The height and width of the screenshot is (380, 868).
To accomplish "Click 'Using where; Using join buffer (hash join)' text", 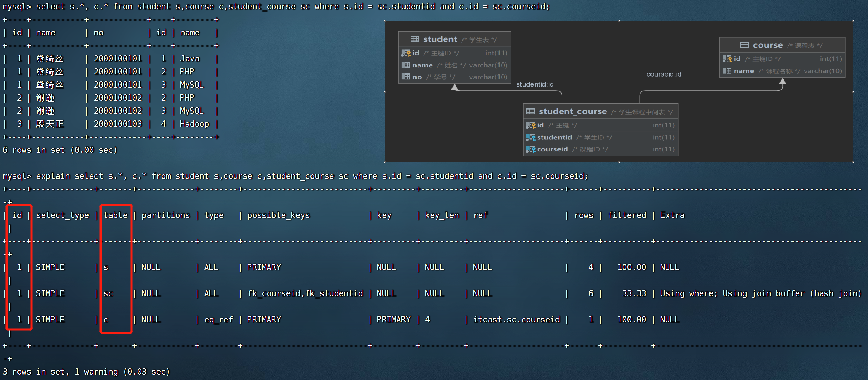I will [x=761, y=293].
